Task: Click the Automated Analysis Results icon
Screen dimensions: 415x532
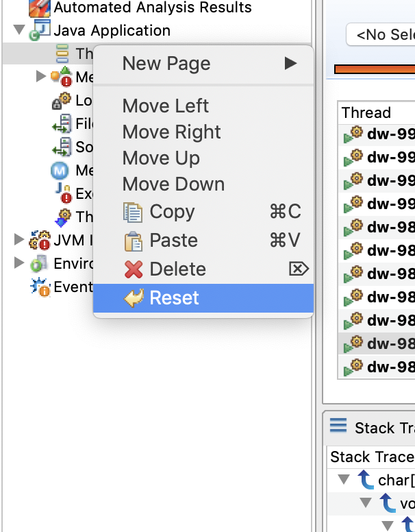Action: (39, 8)
